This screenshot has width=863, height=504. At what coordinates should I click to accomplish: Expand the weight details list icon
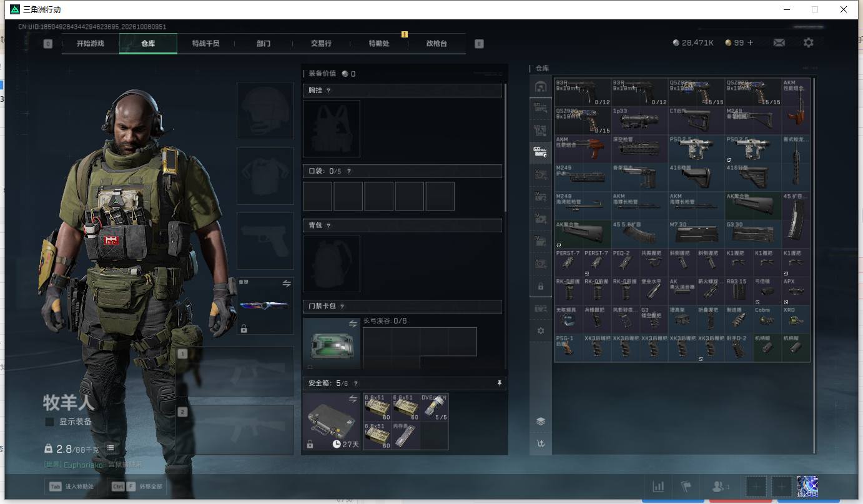(110, 448)
